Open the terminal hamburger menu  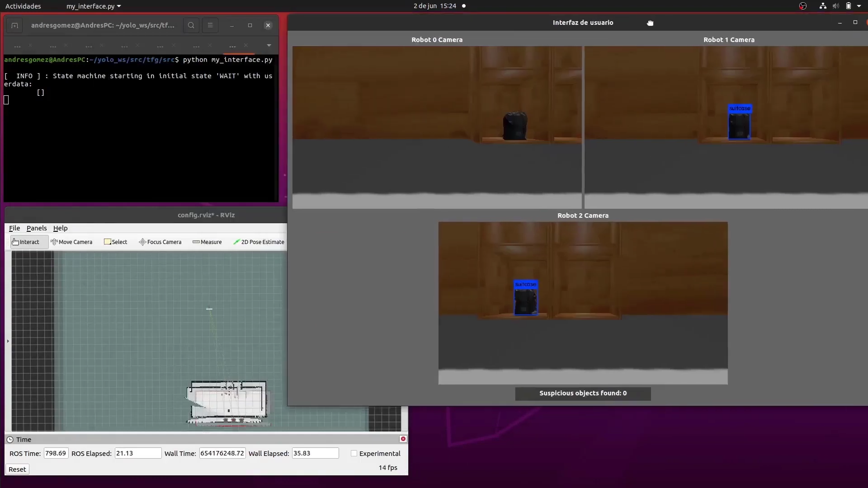coord(210,25)
